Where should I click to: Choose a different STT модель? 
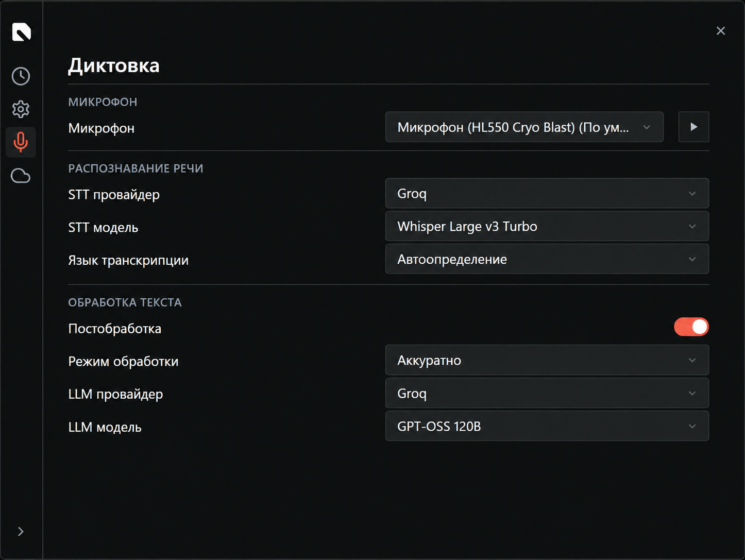click(547, 226)
